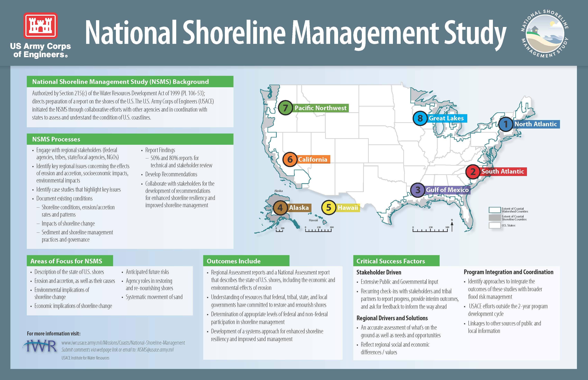Click 'Document existing conditions' bullet
588x380 pixels.
tap(64, 198)
